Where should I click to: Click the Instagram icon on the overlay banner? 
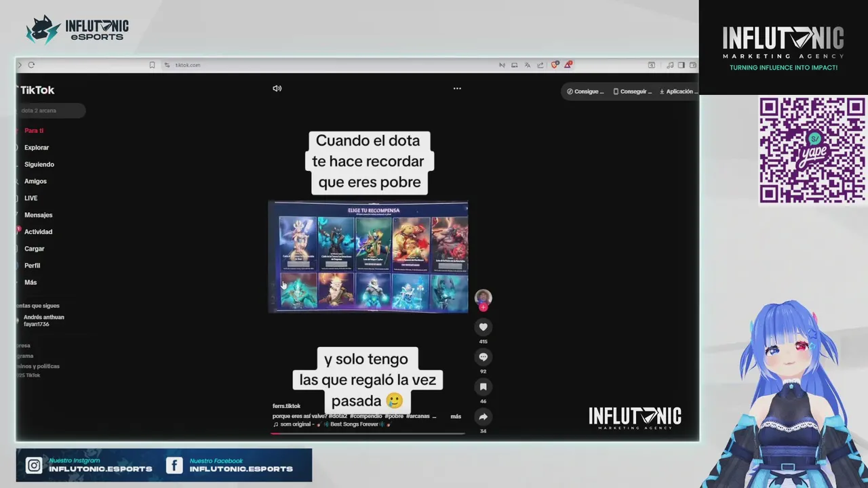coord(34,465)
